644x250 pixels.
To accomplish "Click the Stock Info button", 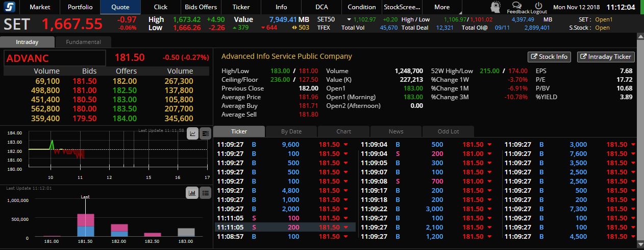I will pos(549,57).
